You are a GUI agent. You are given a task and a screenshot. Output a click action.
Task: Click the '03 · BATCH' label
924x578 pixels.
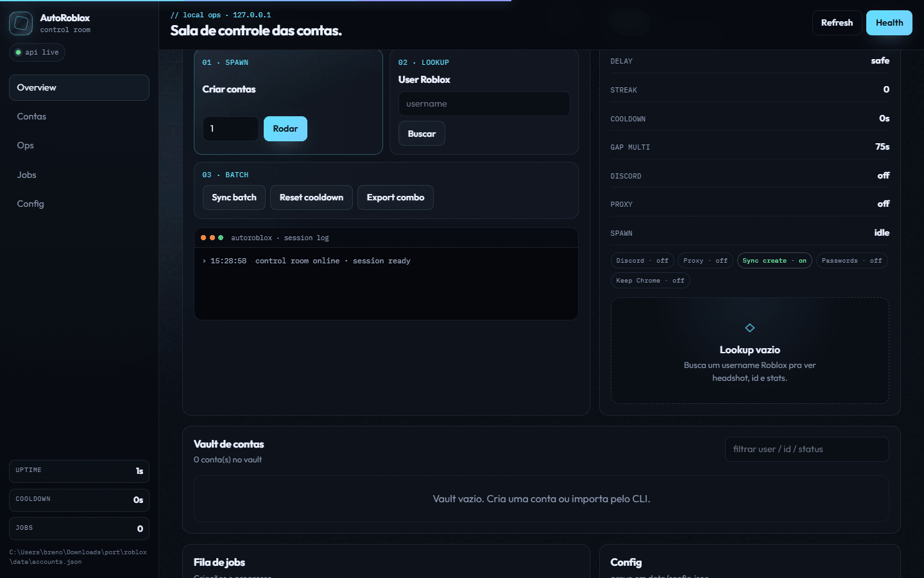click(x=225, y=175)
